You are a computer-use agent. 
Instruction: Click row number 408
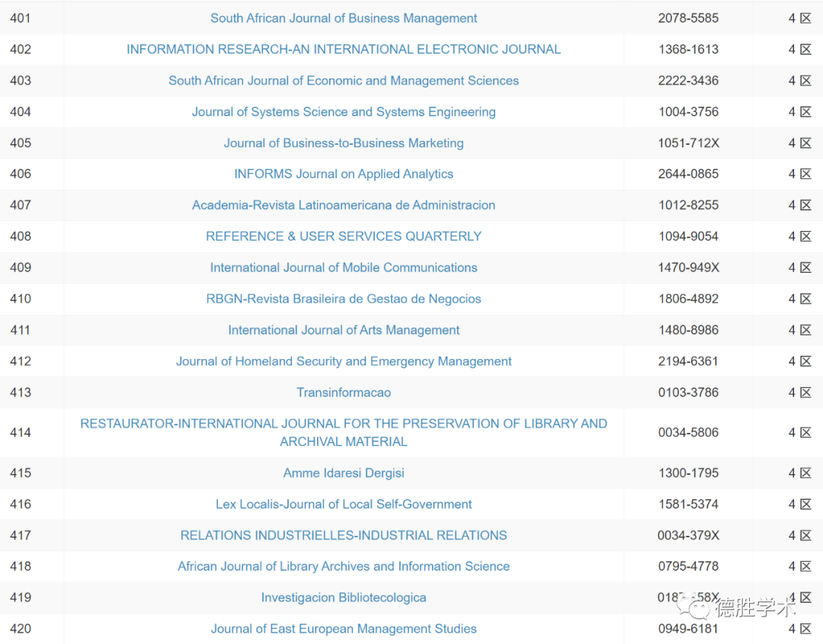pos(21,236)
